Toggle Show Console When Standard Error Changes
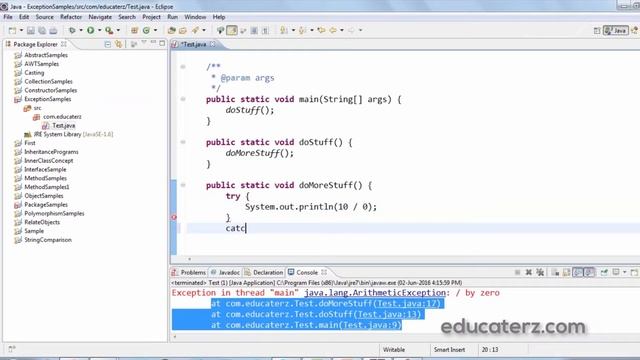640x360 pixels. tap(589, 272)
